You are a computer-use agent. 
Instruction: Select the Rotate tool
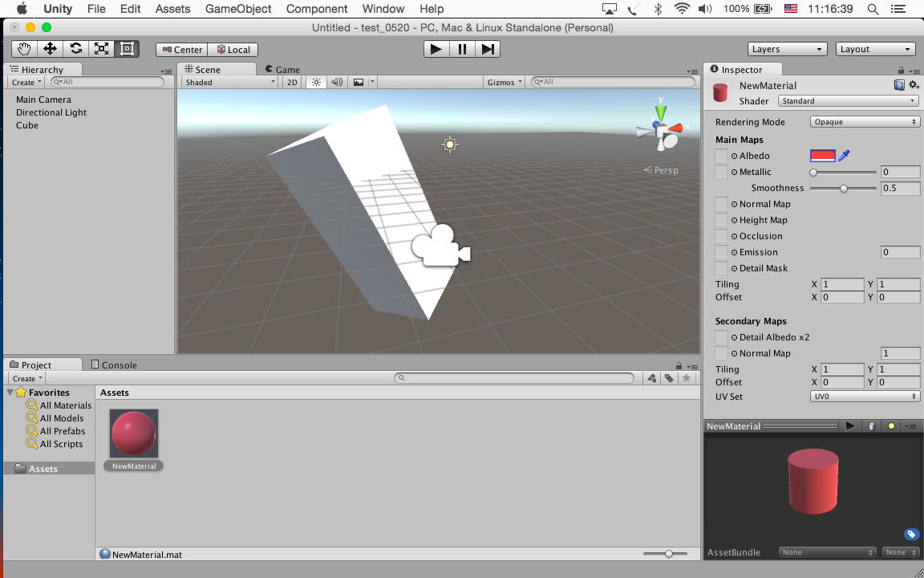pos(75,49)
